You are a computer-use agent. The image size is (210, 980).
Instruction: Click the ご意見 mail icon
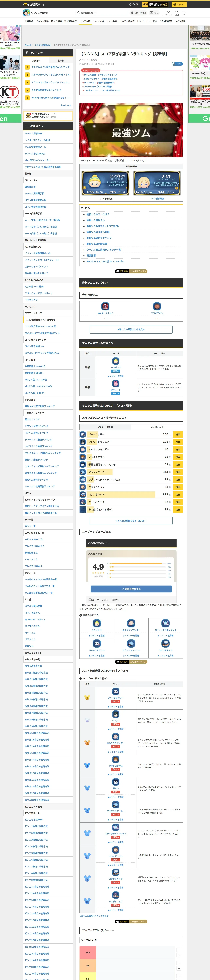coord(176,13)
